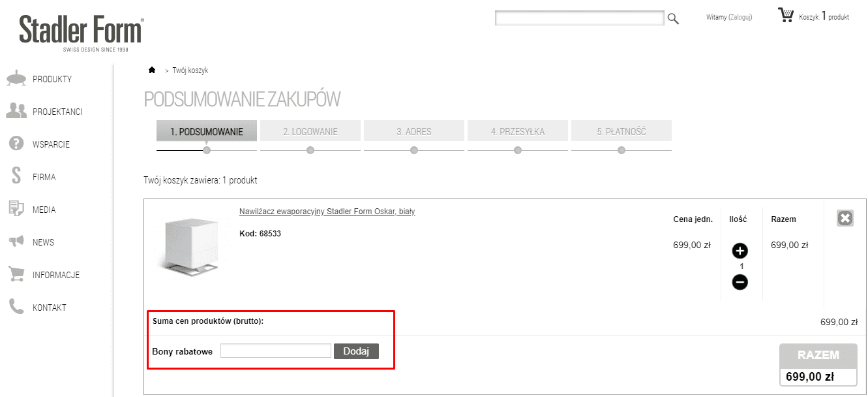Click the Projektanci people icon
Screen dimensions: 868x397
point(16,112)
